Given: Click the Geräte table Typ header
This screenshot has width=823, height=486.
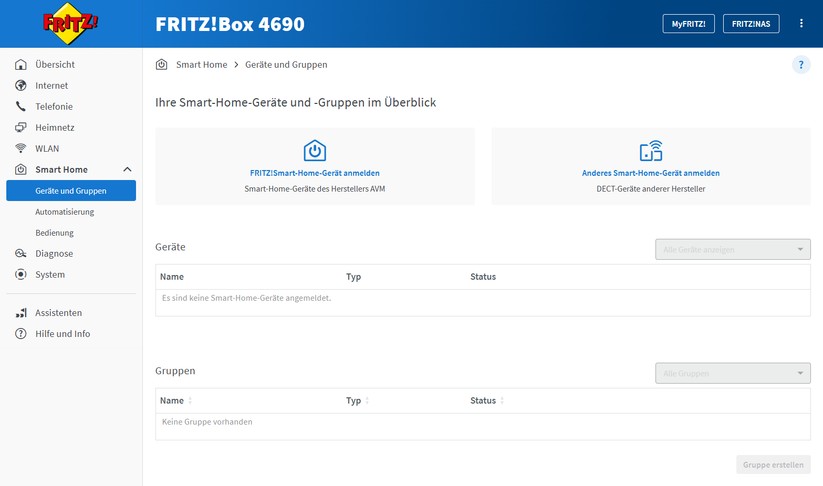Looking at the screenshot, I should point(353,277).
